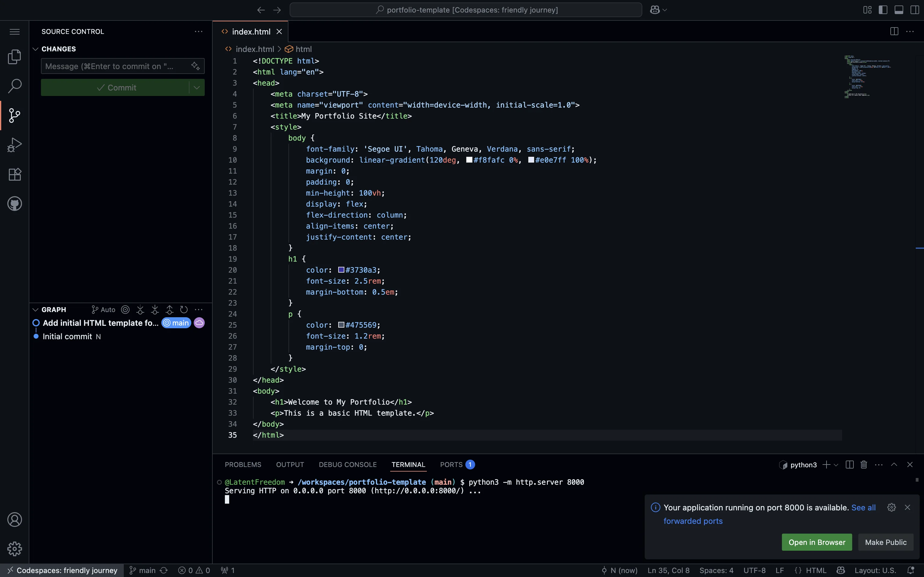Open the forwarded ports link
Viewport: 924px width, 577px height.
[693, 521]
